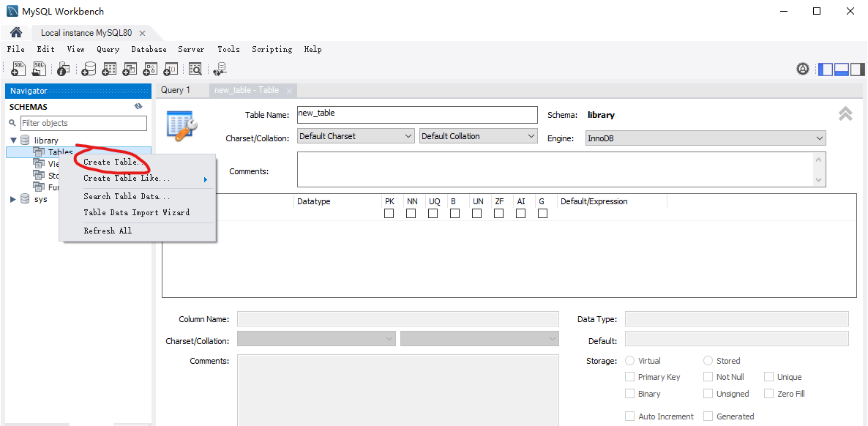
Task: Select the Stored storage radio button
Action: tap(708, 361)
